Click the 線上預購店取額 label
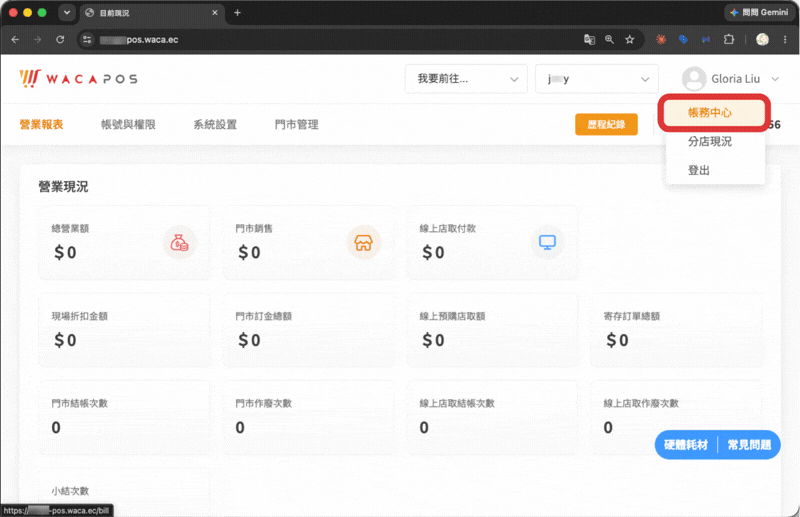Image resolution: width=800 pixels, height=517 pixels. pos(452,316)
